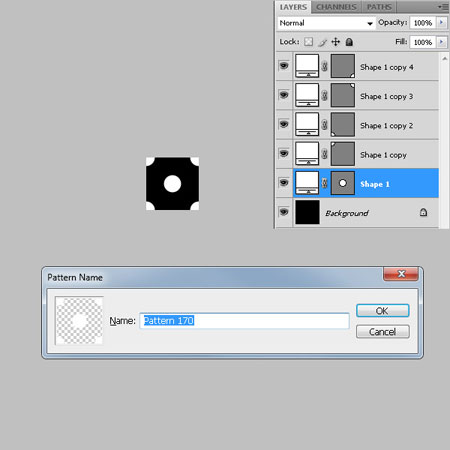
Task: Click the link icon on Shape 1 copy 2
Action: 324,125
